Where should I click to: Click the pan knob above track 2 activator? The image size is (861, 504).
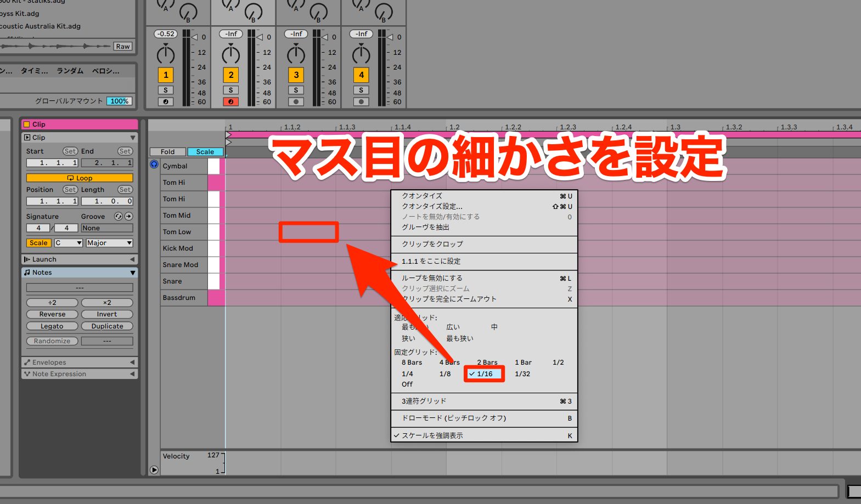click(x=231, y=55)
